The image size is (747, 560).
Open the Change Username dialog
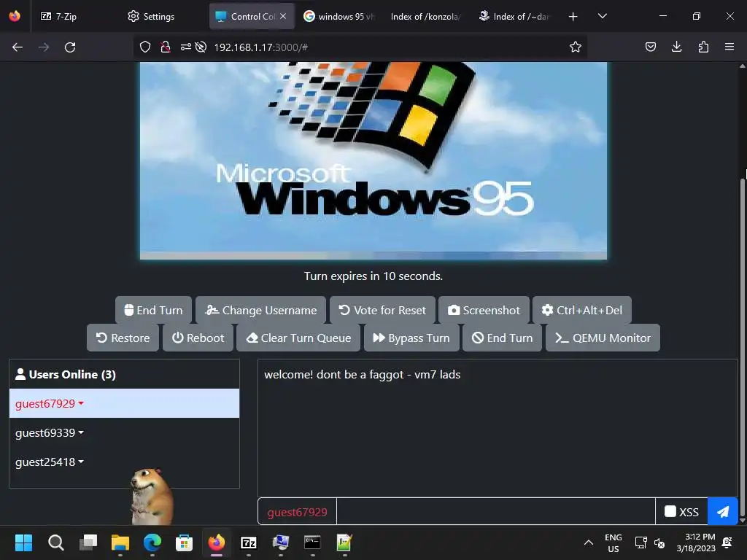click(x=260, y=310)
